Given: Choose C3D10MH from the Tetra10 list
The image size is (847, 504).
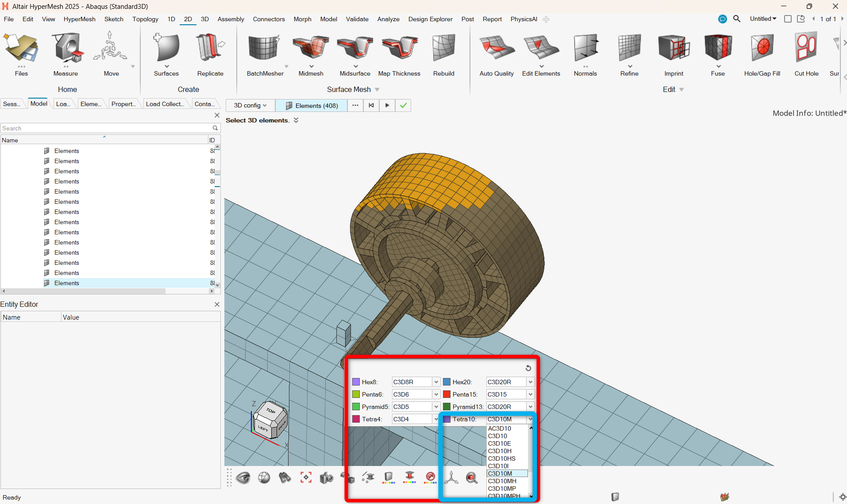Looking at the screenshot, I should (x=508, y=481).
